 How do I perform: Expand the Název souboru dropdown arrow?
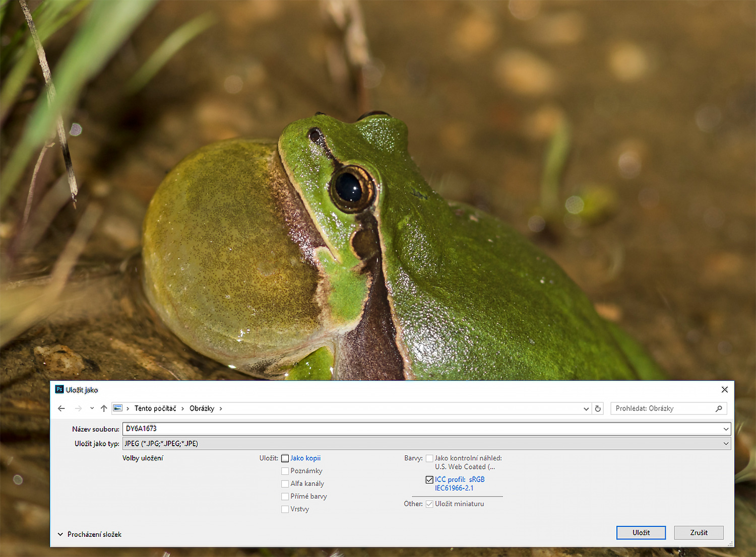click(726, 429)
